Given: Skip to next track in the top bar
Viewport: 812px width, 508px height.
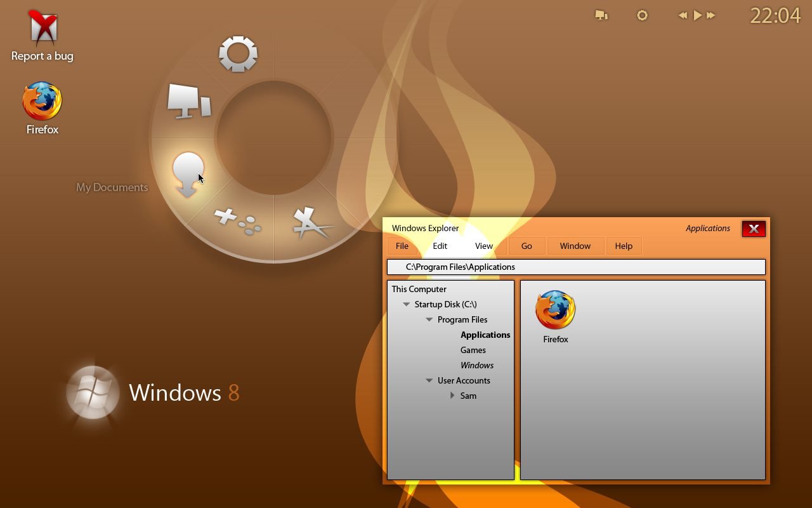Looking at the screenshot, I should tap(711, 15).
